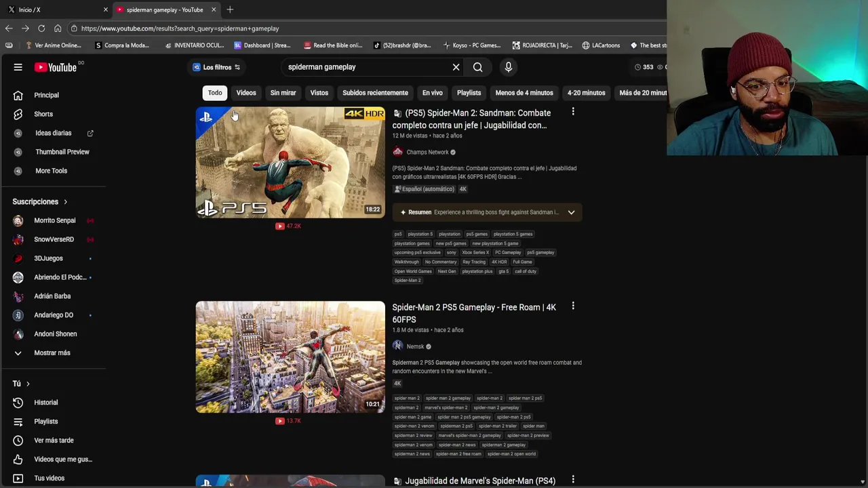This screenshot has width=868, height=488.
Task: Open a new browser tab with plus
Action: pyautogui.click(x=230, y=9)
